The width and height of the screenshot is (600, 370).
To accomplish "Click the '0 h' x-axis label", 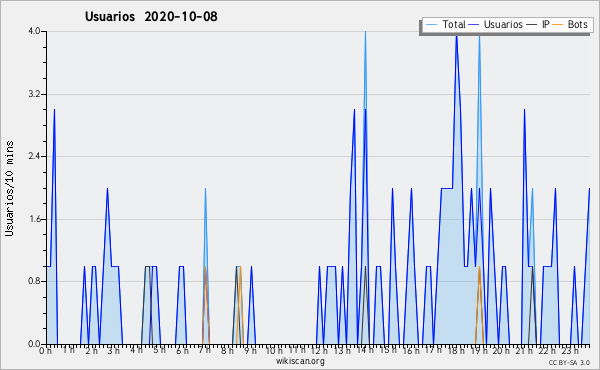I will 46,351.
